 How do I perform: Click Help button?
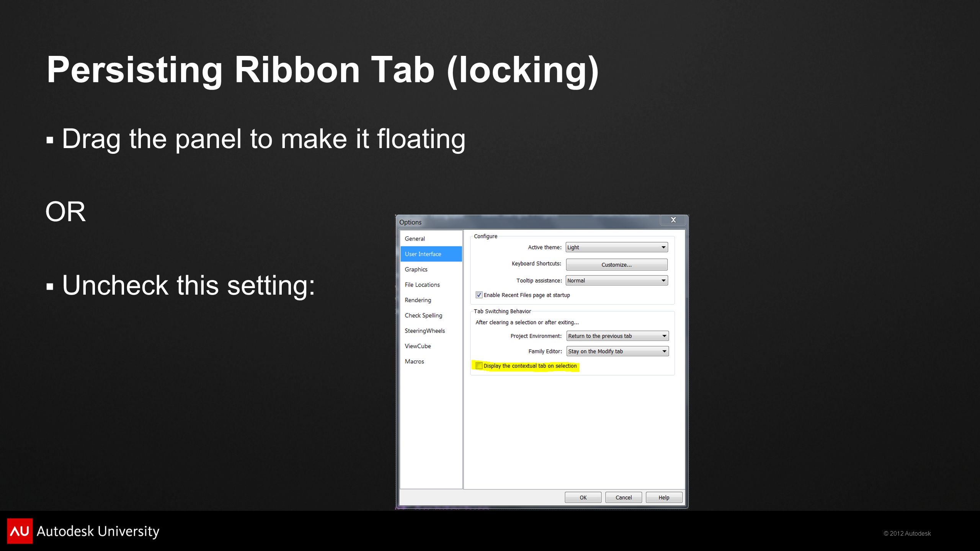[664, 497]
